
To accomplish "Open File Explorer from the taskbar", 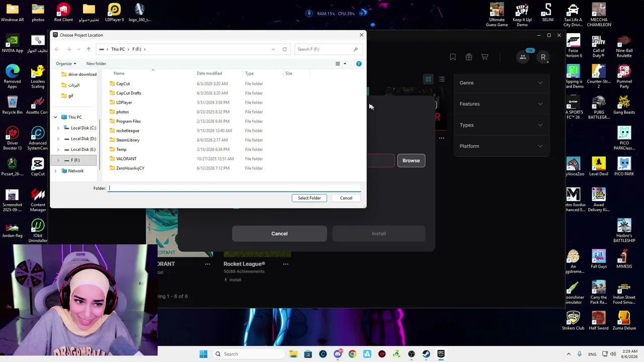I will coord(293,354).
